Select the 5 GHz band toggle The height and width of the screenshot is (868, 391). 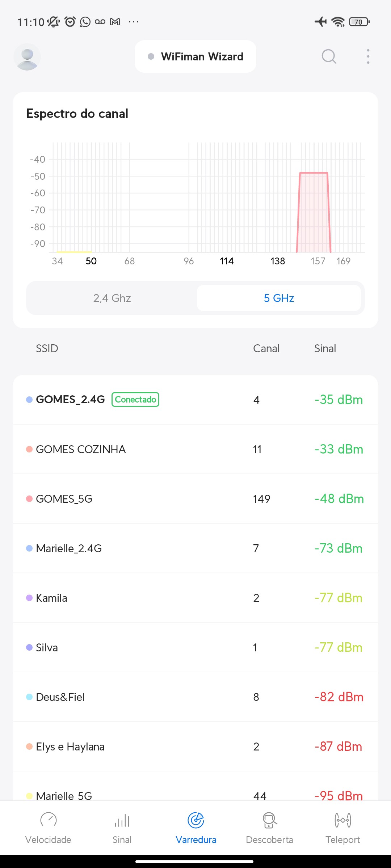279,298
